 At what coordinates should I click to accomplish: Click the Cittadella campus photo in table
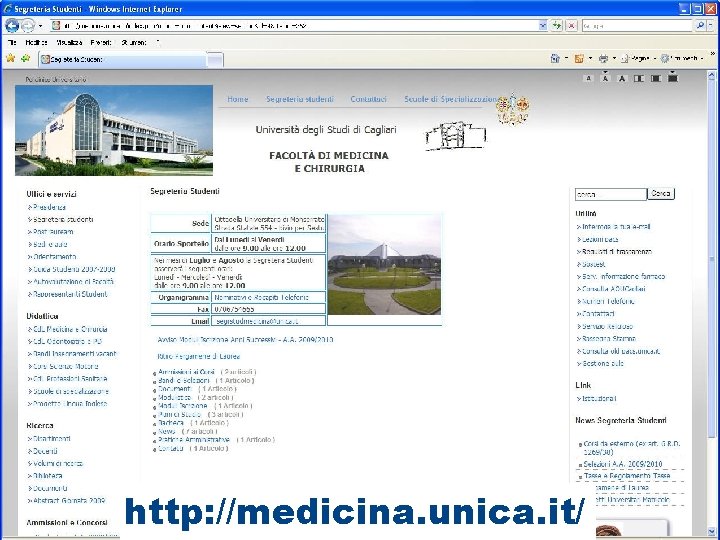point(384,265)
